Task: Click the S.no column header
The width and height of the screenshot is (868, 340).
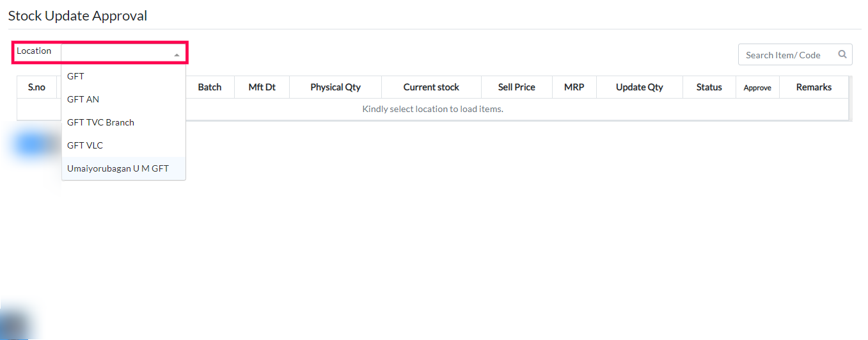Action: (x=36, y=87)
